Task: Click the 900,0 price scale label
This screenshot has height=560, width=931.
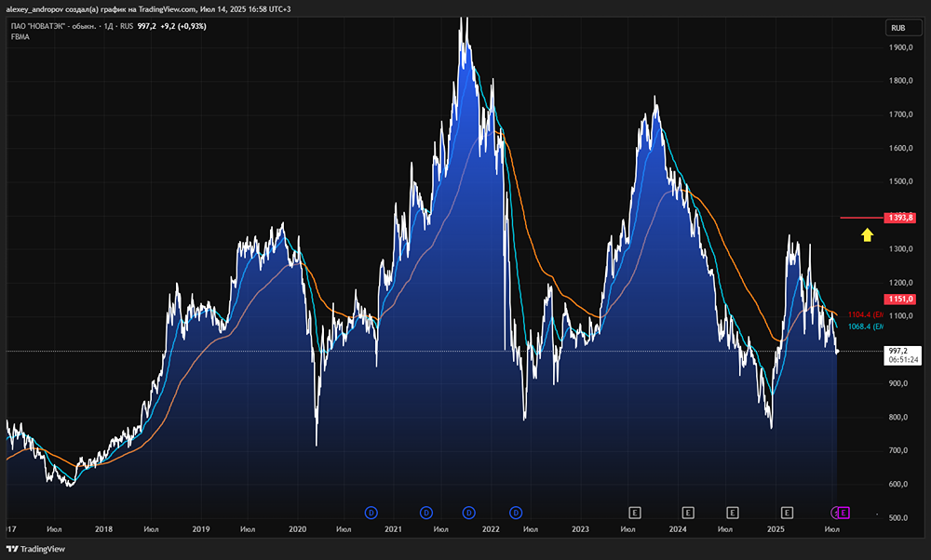Action: [x=899, y=383]
